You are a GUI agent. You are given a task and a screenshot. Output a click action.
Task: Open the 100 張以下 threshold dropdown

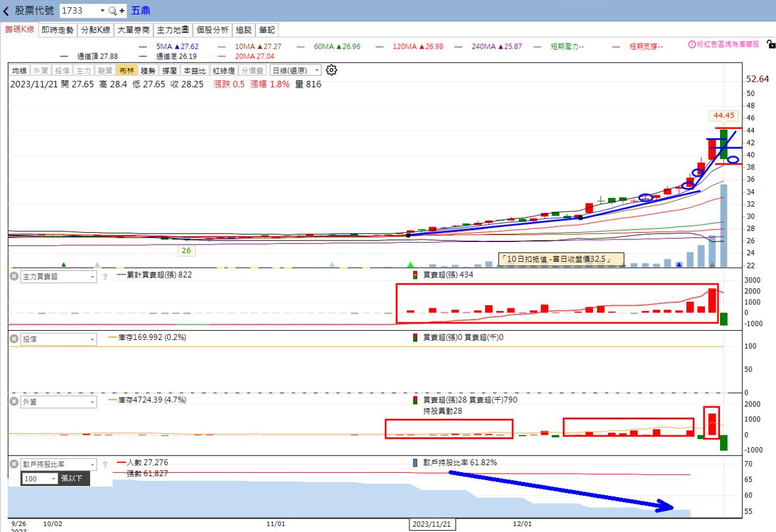coord(53,479)
